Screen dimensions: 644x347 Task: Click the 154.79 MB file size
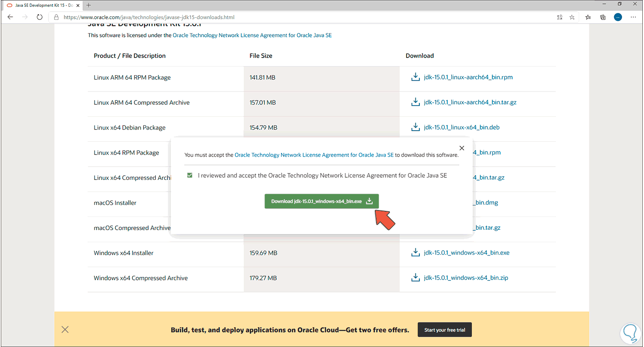click(x=264, y=128)
